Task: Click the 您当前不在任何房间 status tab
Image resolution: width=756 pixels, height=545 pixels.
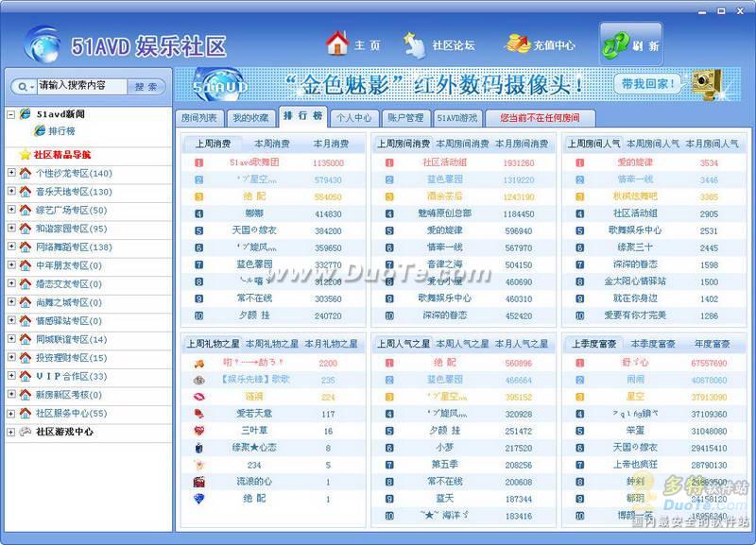Action: pyautogui.click(x=540, y=117)
